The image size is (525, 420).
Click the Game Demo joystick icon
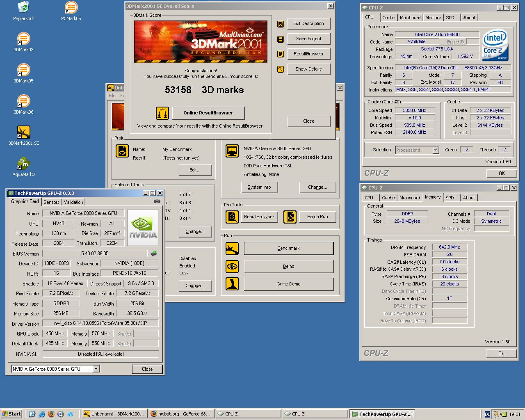232,284
